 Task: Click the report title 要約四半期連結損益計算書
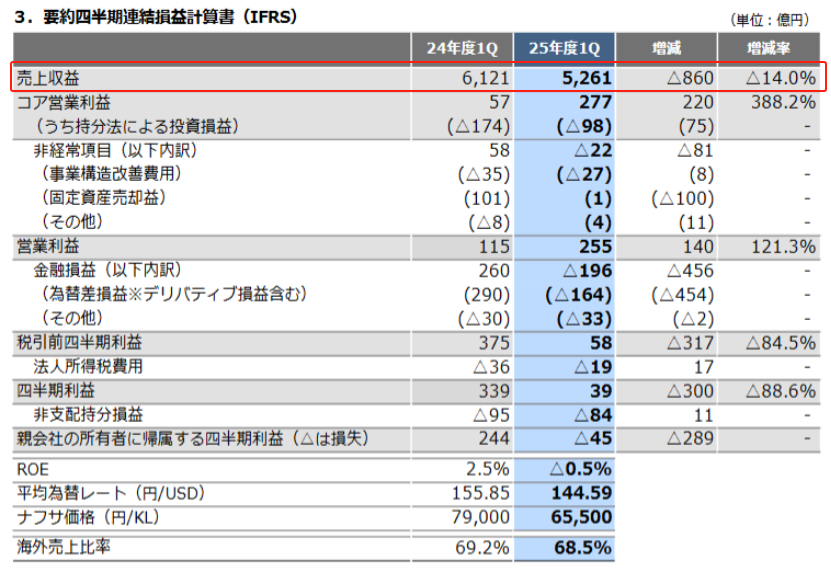(x=139, y=16)
